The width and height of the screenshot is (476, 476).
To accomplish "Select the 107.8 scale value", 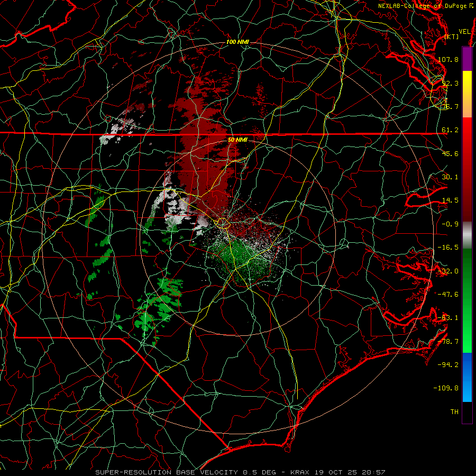I will [x=448, y=59].
